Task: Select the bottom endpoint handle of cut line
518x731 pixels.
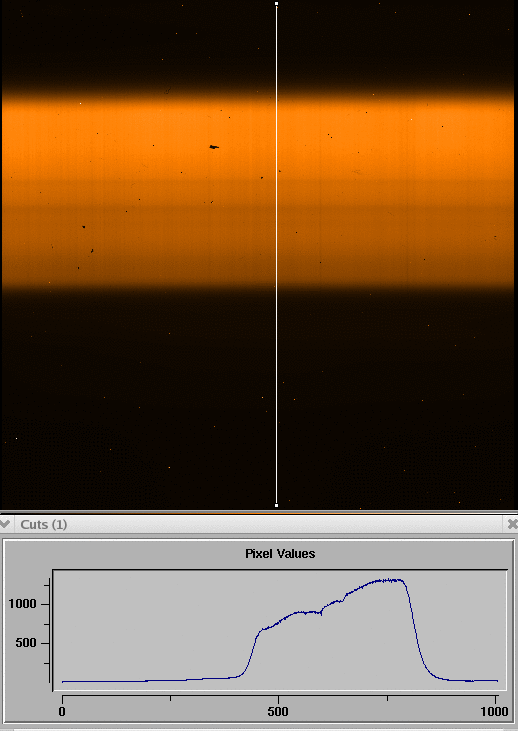Action: [x=276, y=505]
